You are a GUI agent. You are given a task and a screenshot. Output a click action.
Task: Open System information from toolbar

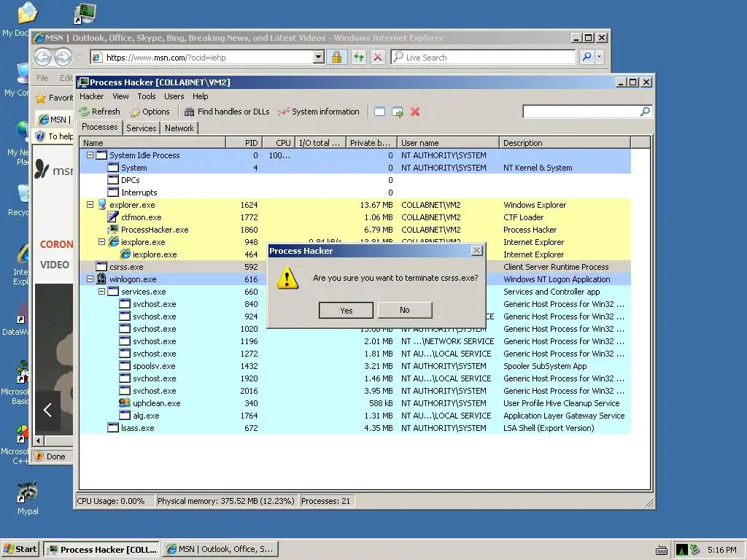(318, 112)
